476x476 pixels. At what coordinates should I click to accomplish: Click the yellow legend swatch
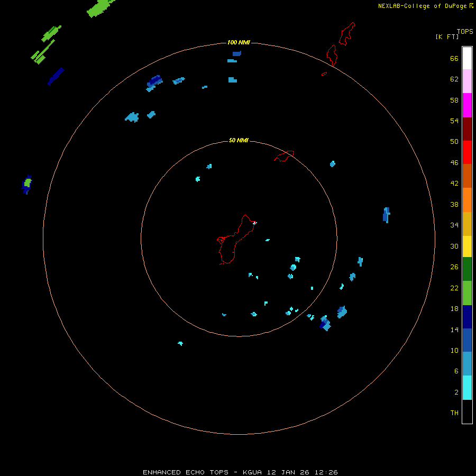467,246
